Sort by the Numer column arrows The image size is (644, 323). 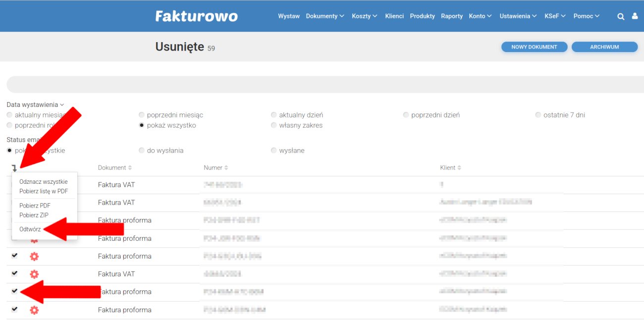click(x=226, y=168)
